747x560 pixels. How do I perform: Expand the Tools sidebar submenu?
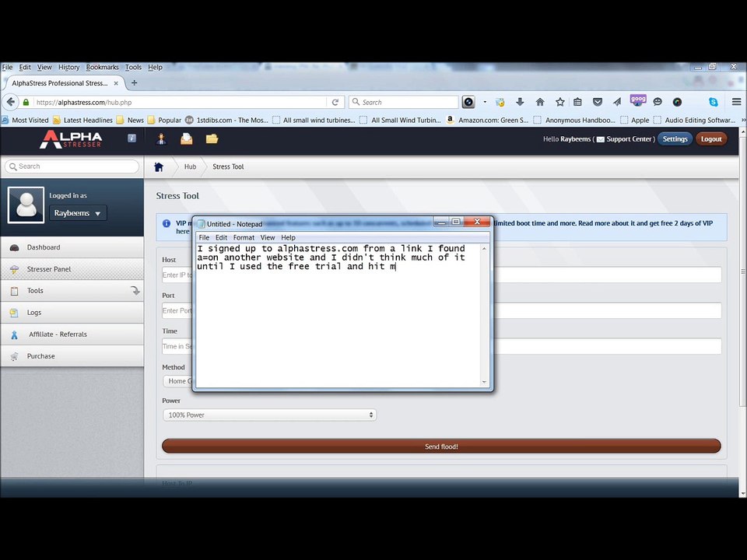coord(135,290)
